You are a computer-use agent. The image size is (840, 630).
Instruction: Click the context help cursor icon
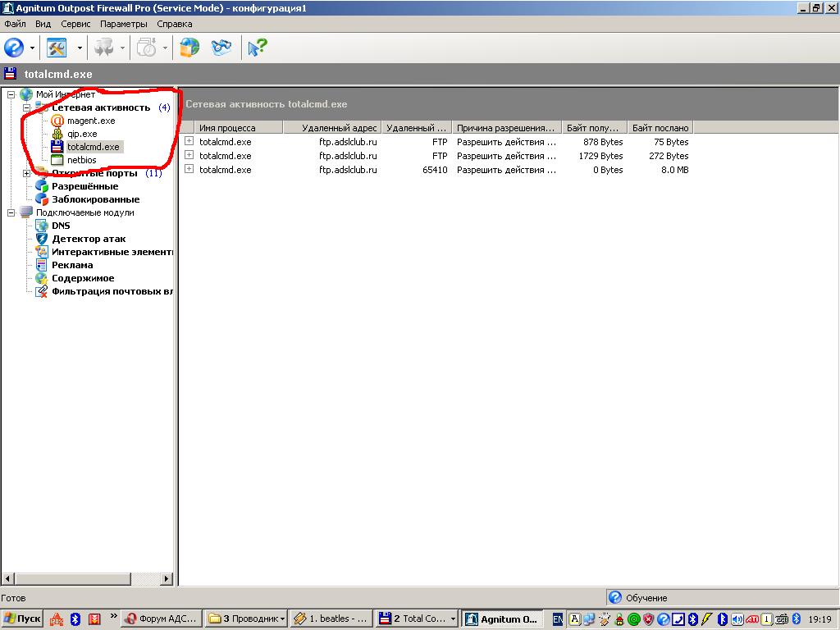[257, 48]
